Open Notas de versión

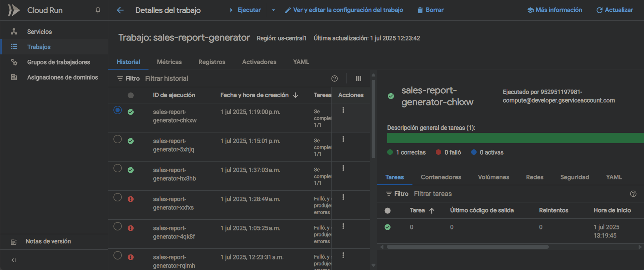coord(48,241)
